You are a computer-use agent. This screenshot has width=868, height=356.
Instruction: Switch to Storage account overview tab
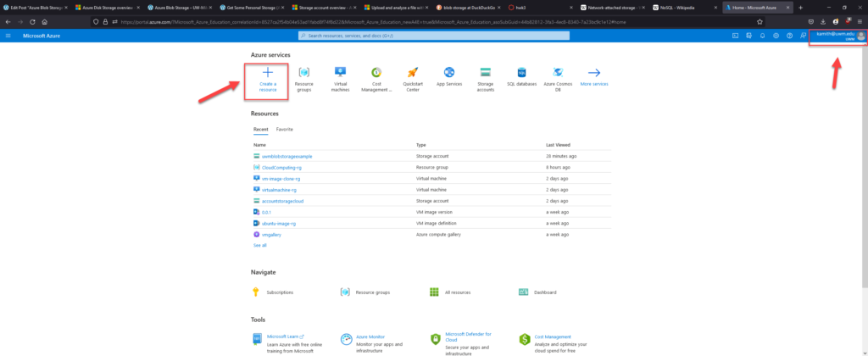pyautogui.click(x=323, y=8)
